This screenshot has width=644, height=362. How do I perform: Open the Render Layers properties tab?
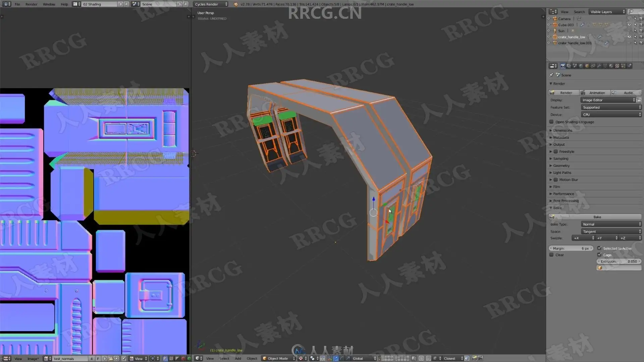coord(569,66)
